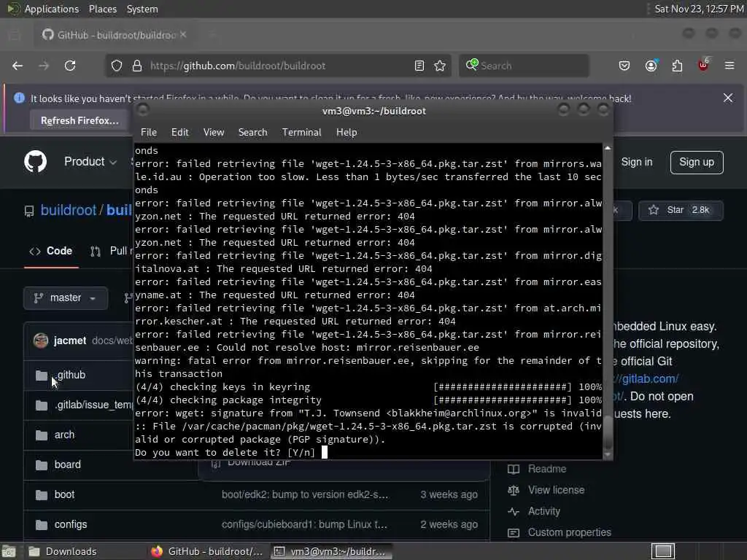This screenshot has width=747, height=560.
Task: Open .github folder
Action: 71,375
